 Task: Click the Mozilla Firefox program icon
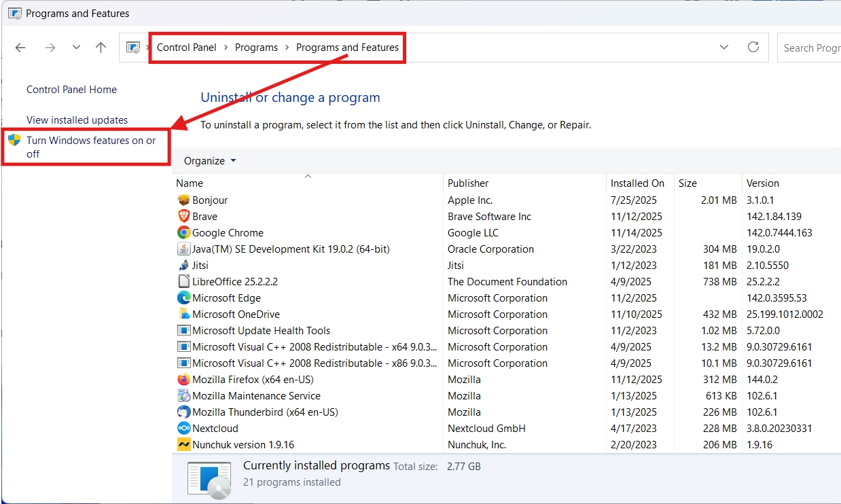coord(183,380)
